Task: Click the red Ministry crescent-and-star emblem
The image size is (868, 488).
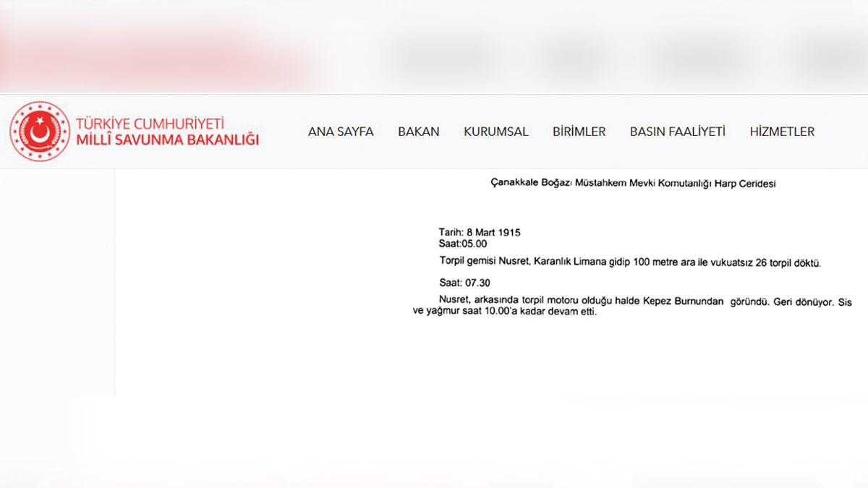Action: (38, 131)
